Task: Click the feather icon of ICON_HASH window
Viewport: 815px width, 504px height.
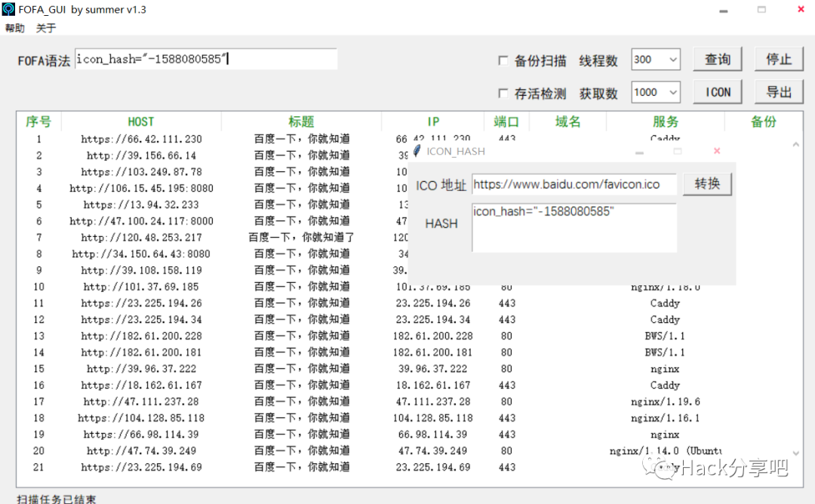Action: tap(417, 151)
